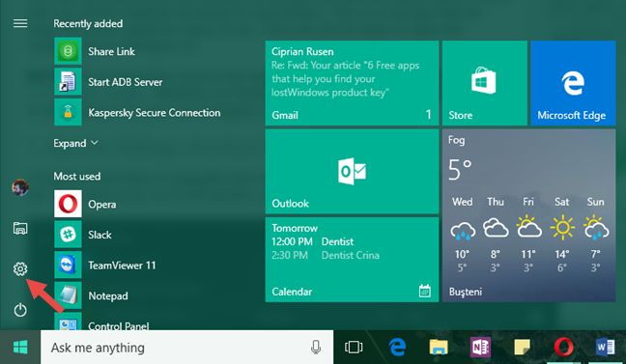Screen dimensions: 626x364
Task: Launch Slack app icon
Action: [68, 235]
